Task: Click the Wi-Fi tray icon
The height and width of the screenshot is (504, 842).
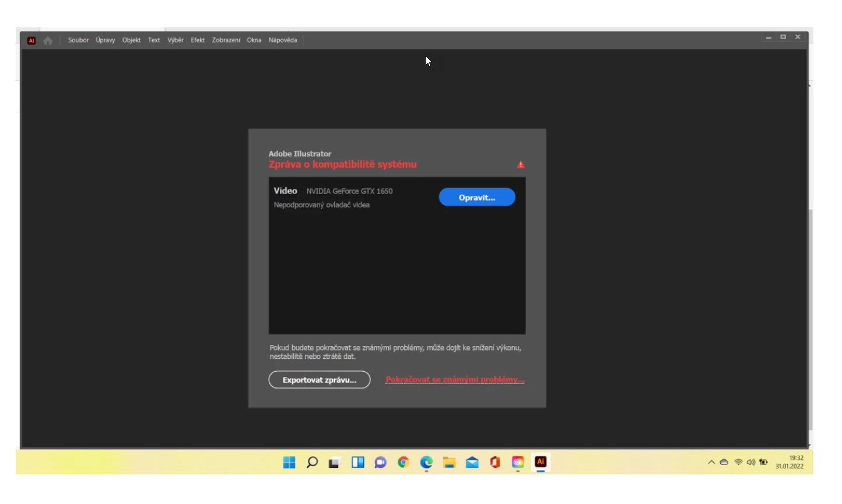Action: (x=738, y=462)
